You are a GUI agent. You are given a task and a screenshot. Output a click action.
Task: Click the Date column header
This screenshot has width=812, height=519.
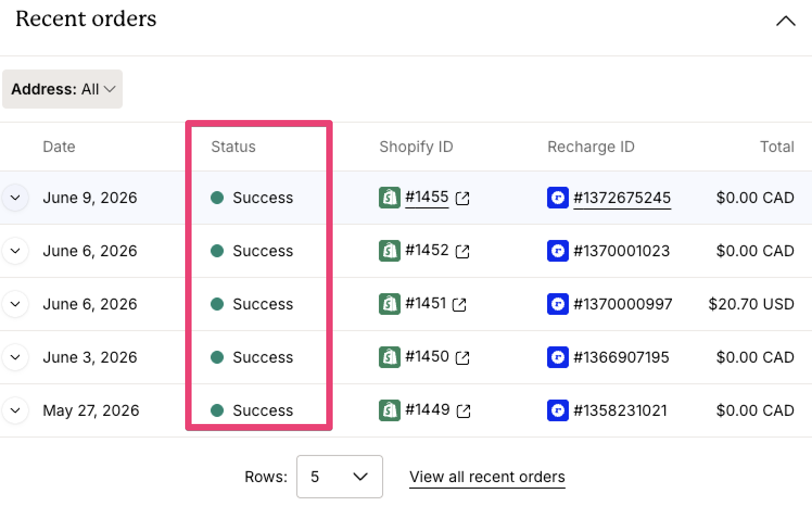coord(59,147)
